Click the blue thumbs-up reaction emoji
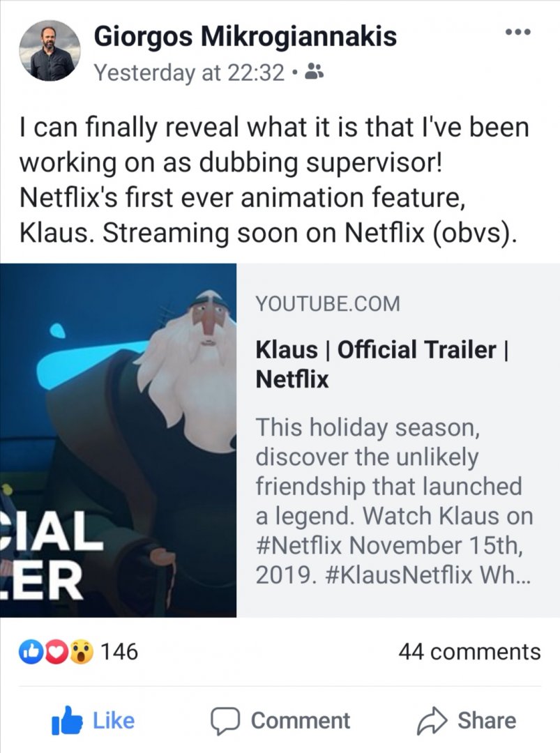The image size is (560, 753). [30, 652]
